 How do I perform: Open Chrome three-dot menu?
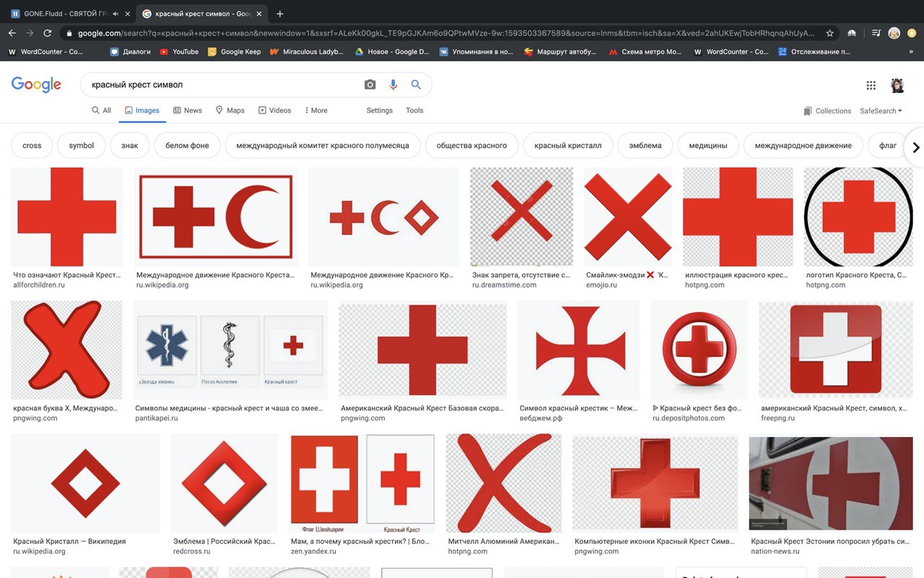coord(912,33)
